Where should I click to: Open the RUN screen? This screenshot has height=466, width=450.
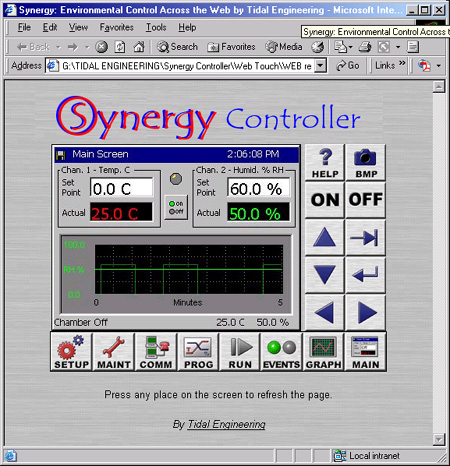tap(240, 352)
